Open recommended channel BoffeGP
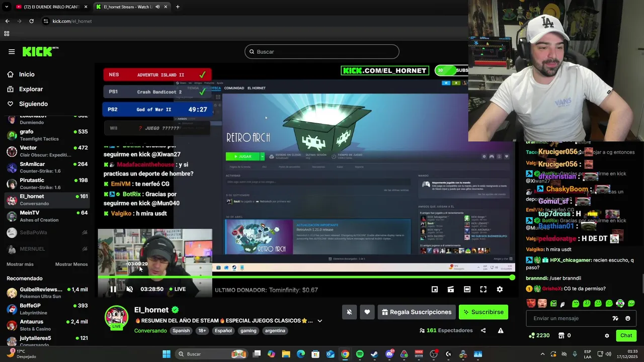The width and height of the screenshot is (644, 362). 47,309
